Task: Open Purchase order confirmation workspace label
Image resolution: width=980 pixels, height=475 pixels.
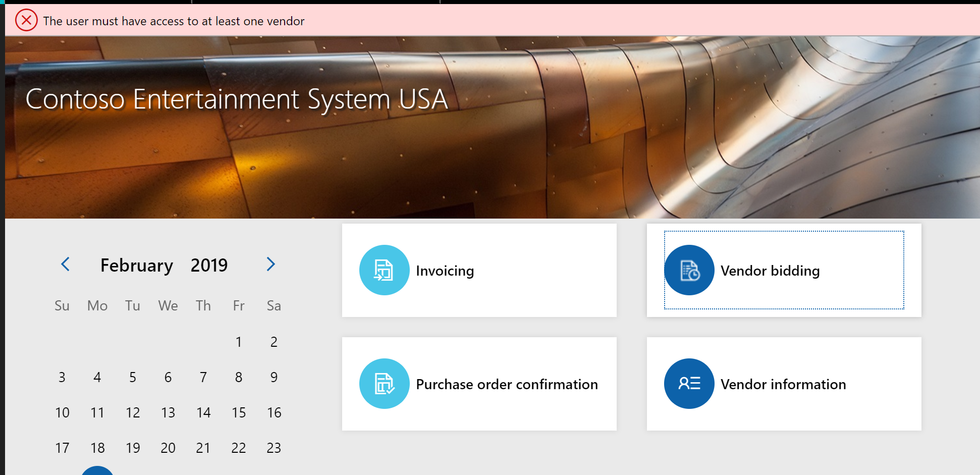Action: pyautogui.click(x=507, y=385)
